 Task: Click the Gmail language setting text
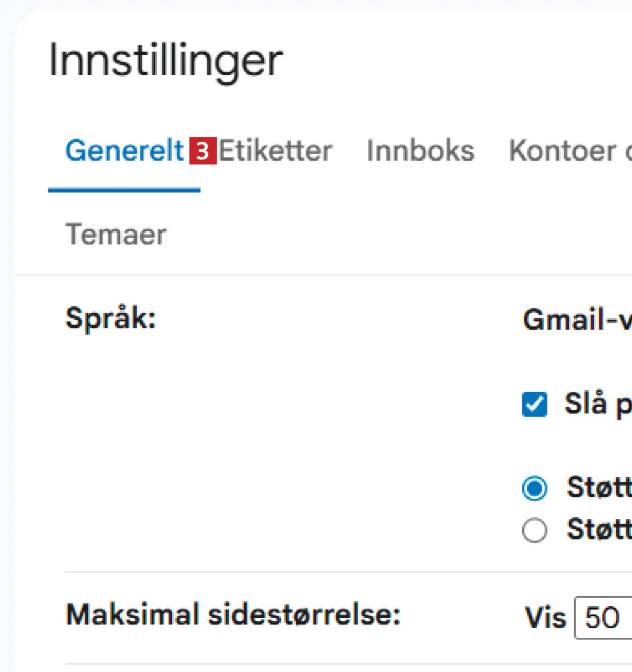click(577, 319)
